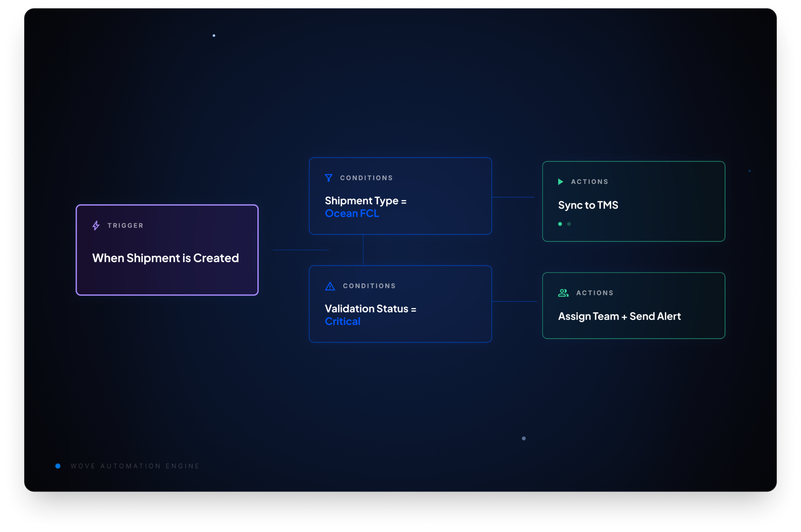Toggle the dim green status dot on Sync to TMS
801x532 pixels.
tap(569, 224)
